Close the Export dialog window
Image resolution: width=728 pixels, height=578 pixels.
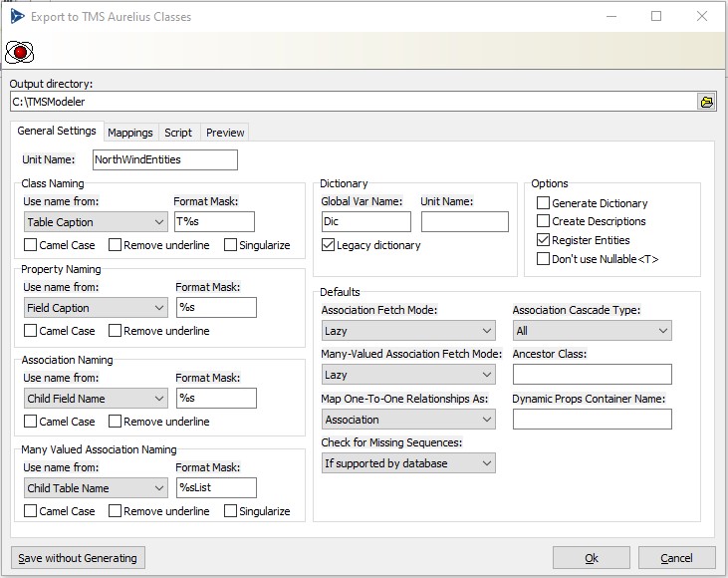click(x=701, y=16)
